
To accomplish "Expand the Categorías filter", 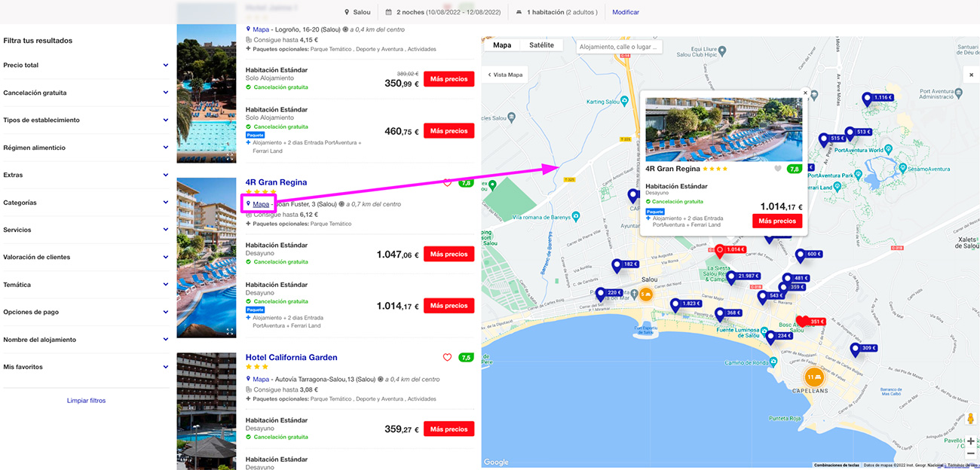I will pos(85,203).
